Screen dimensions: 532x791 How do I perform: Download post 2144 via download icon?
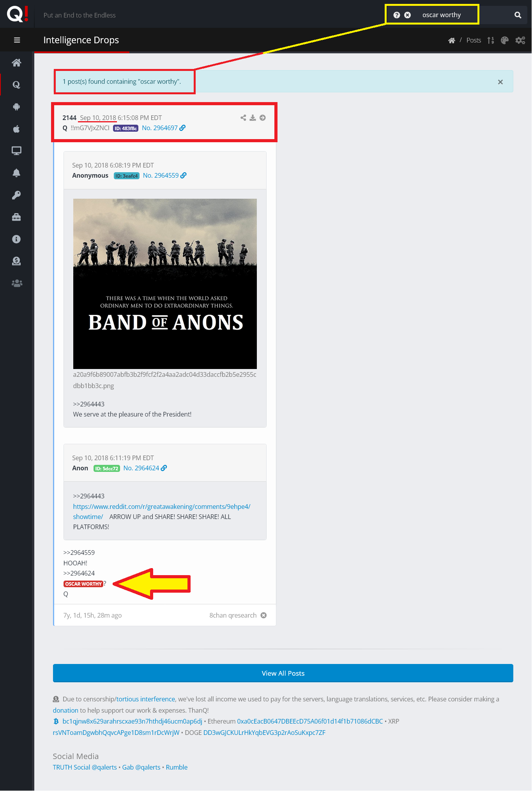pos(253,118)
